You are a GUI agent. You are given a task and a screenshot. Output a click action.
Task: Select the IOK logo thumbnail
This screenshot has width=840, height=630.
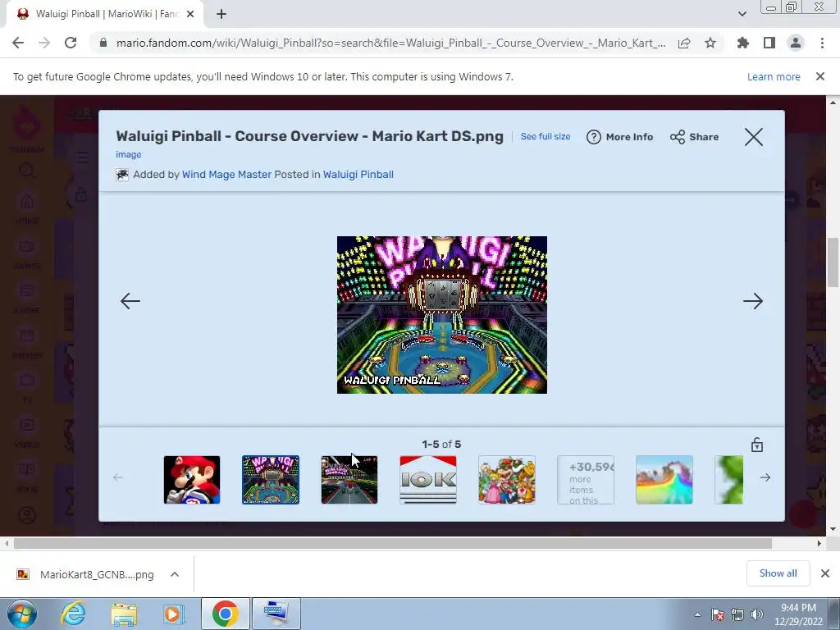(428, 480)
